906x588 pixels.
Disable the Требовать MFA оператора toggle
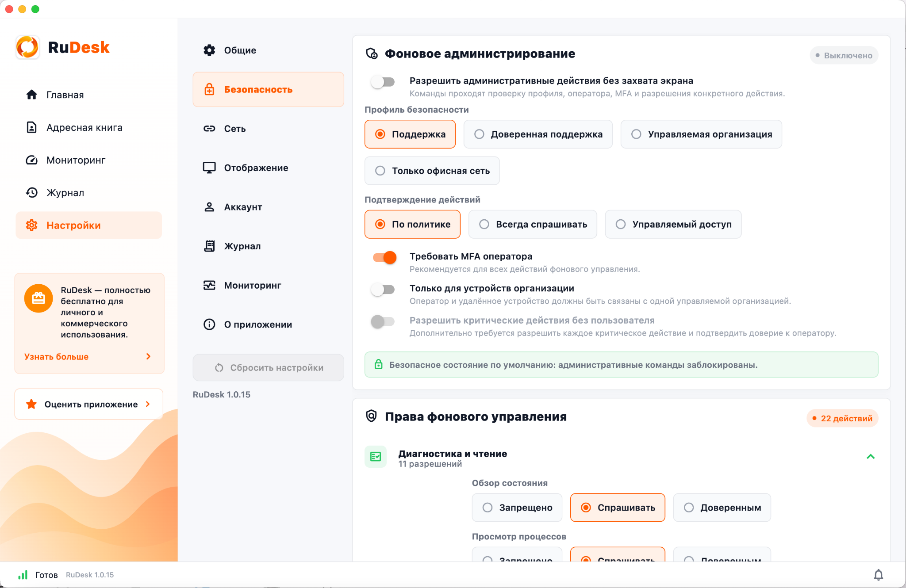(x=384, y=257)
